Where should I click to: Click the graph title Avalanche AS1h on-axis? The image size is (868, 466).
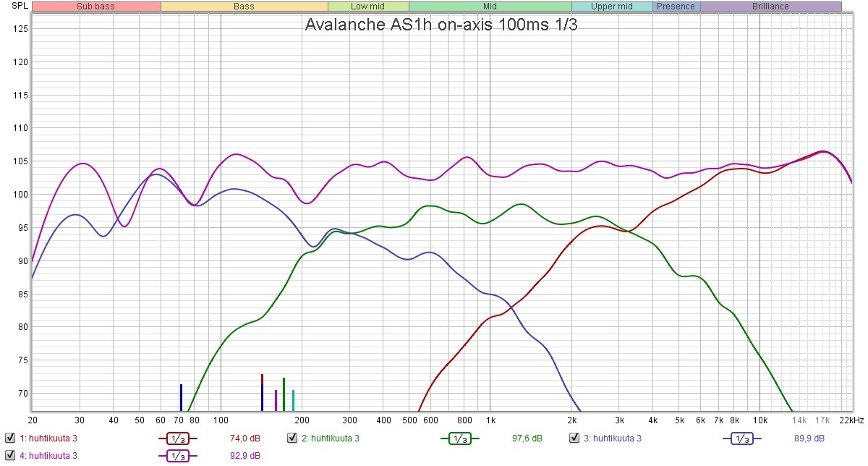click(441, 24)
